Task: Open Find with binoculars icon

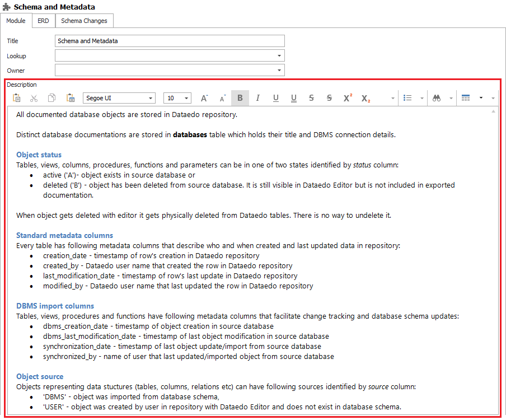Action: (x=437, y=98)
